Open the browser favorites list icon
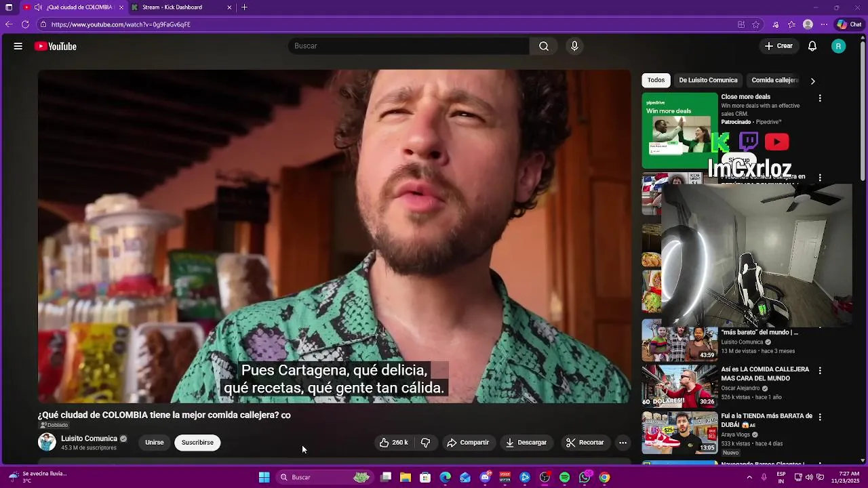The image size is (868, 488). [x=791, y=24]
